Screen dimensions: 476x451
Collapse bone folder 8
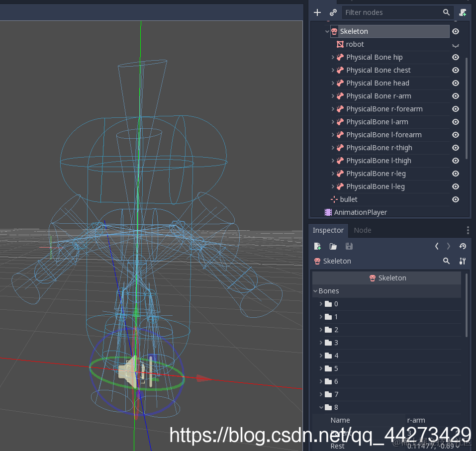[321, 407]
